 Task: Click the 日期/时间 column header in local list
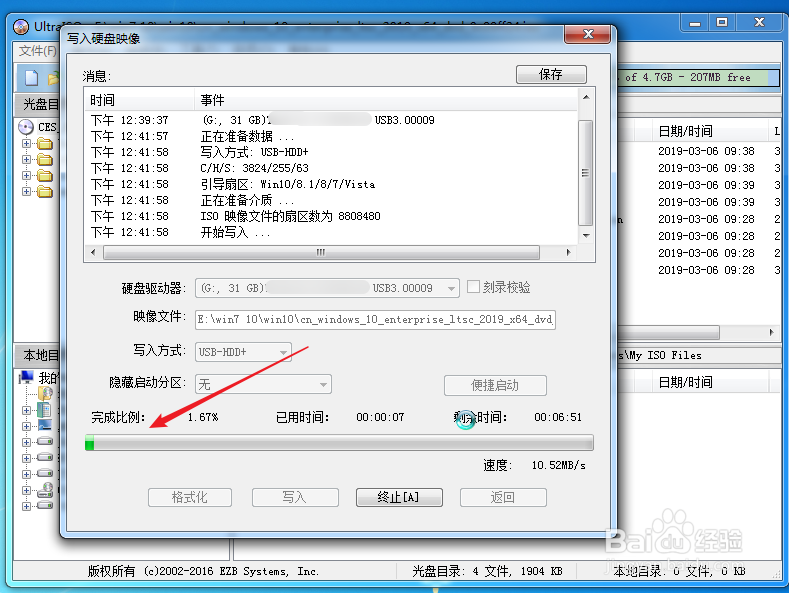(709, 382)
